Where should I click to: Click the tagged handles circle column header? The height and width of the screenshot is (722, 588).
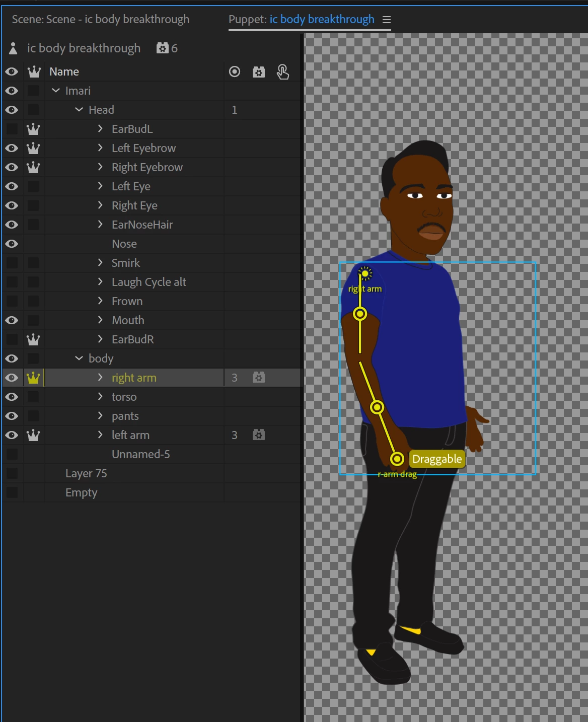coord(235,72)
